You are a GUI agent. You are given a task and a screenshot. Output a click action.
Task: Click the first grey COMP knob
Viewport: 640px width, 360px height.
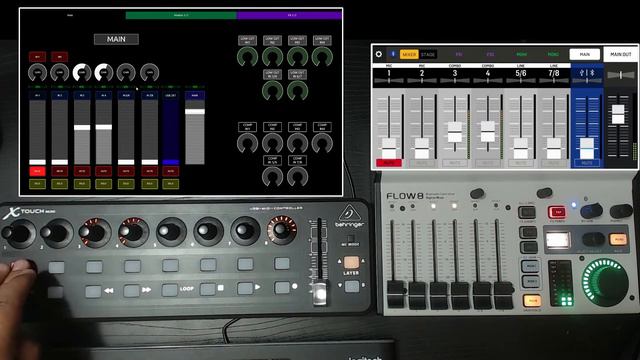pyautogui.click(x=247, y=144)
